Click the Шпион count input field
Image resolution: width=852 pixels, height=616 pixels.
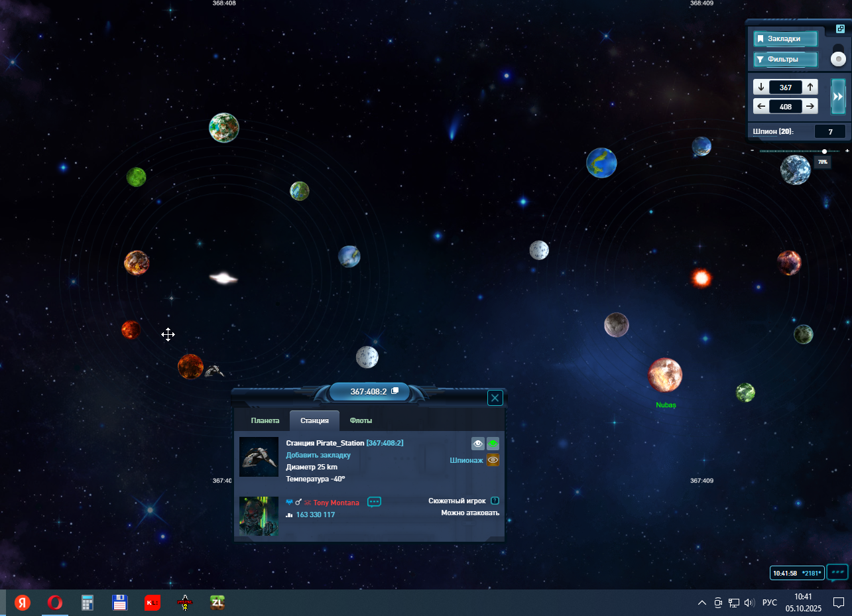pos(829,132)
